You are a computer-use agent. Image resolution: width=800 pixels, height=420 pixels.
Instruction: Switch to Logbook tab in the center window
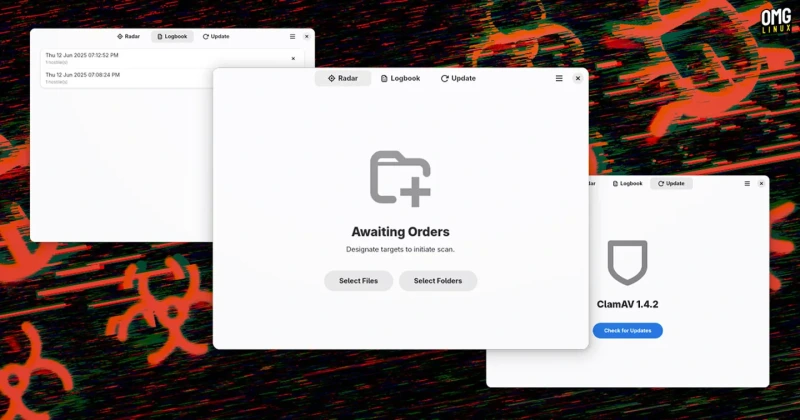(401, 78)
